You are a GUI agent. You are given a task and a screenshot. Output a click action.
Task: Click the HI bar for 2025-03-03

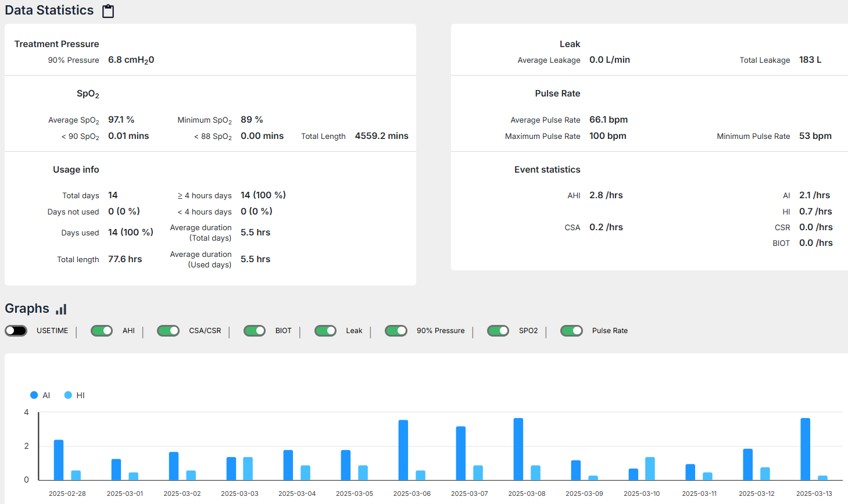[x=248, y=469]
